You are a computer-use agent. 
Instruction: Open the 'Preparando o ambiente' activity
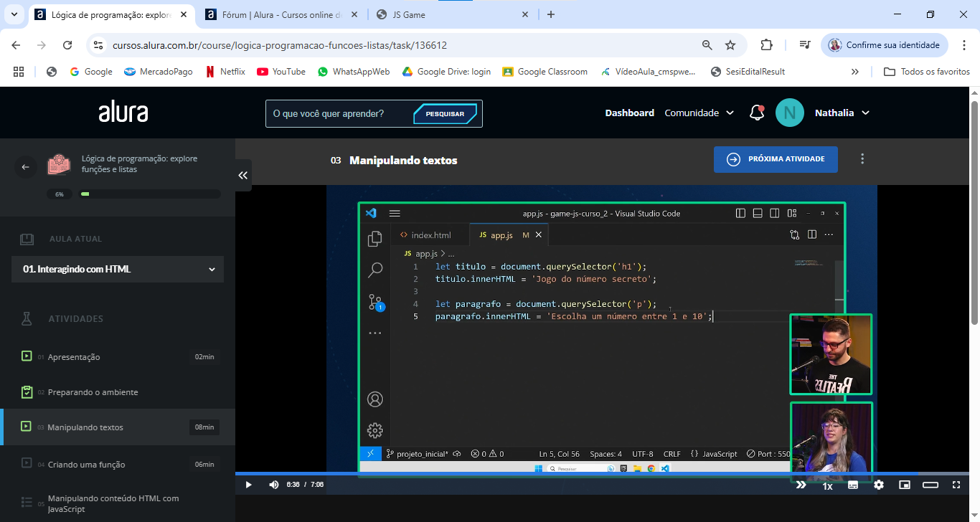coord(118,392)
